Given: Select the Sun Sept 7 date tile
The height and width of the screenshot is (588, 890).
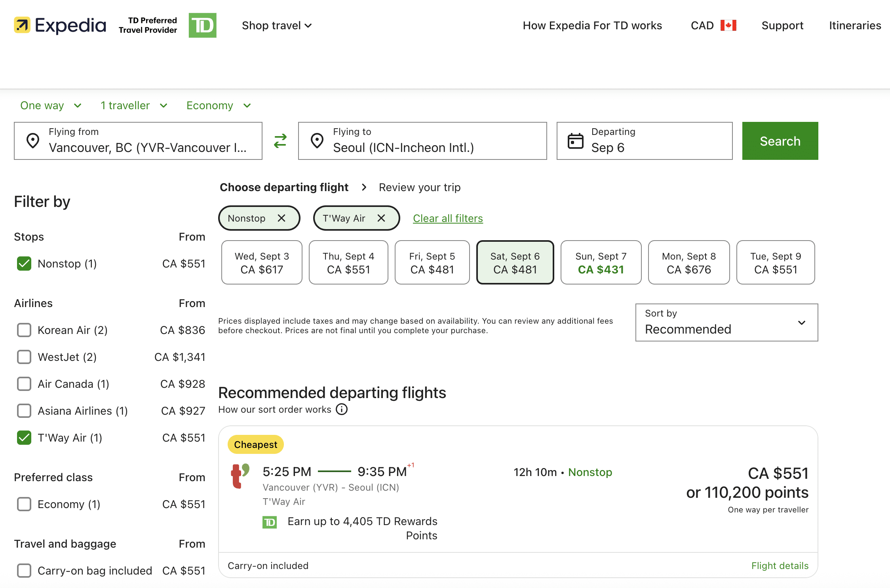Looking at the screenshot, I should pos(601,262).
